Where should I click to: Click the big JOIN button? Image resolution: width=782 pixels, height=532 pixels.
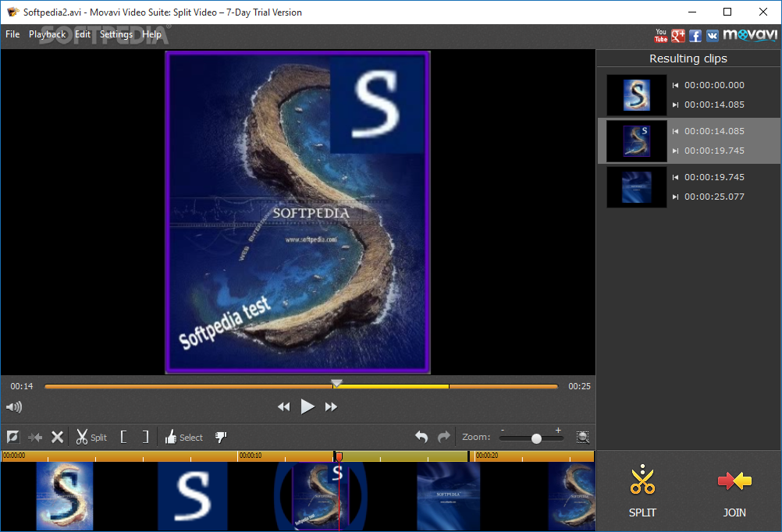tap(734, 491)
